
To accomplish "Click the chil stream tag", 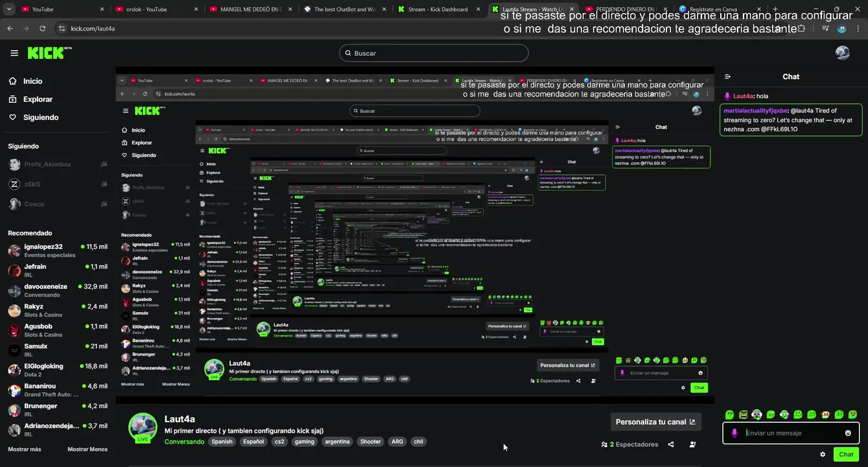I will [x=418, y=442].
